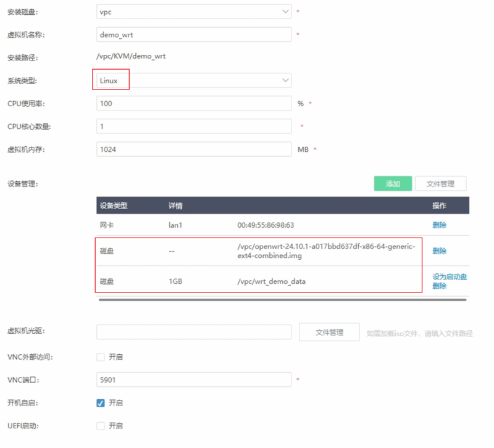Viewport: 494px width, 448px height.
Task: Click the green 添加 button
Action: [393, 184]
